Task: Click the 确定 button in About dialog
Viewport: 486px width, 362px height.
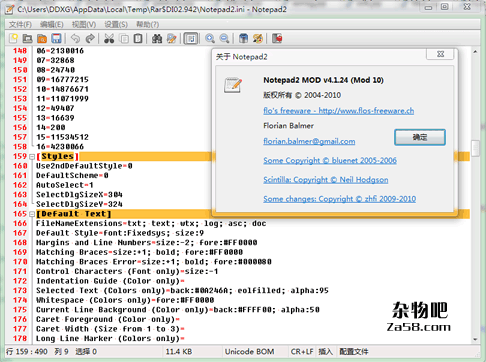Action: pyautogui.click(x=420, y=137)
